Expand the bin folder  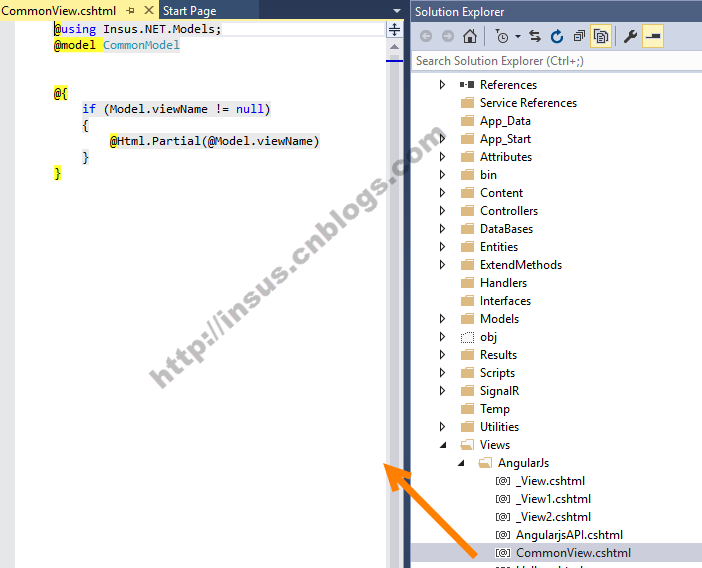pyautogui.click(x=442, y=175)
